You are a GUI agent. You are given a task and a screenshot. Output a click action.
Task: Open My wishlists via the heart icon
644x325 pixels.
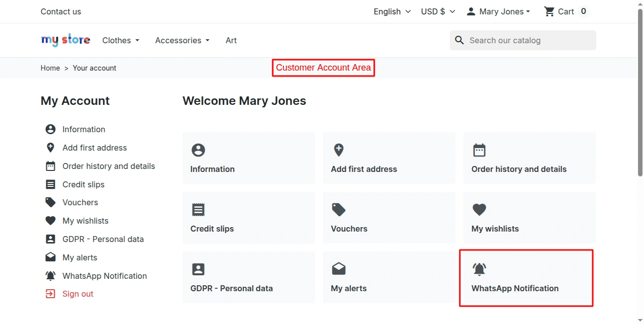[479, 210]
